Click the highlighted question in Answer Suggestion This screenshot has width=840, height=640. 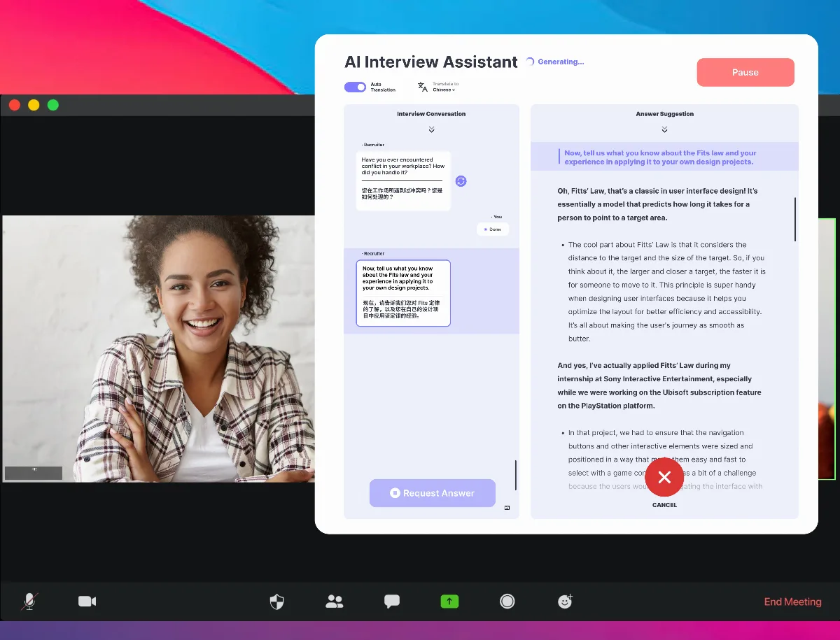pos(664,157)
